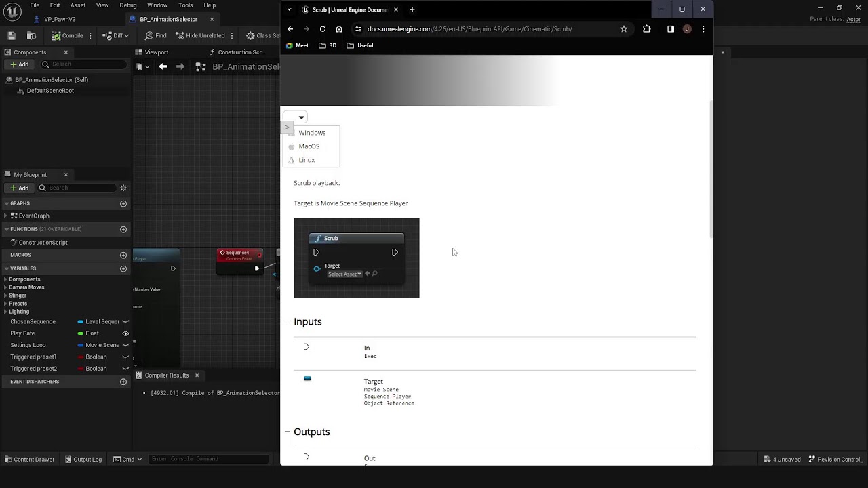
Task: Bookmark this page with the star icon
Action: tap(624, 29)
